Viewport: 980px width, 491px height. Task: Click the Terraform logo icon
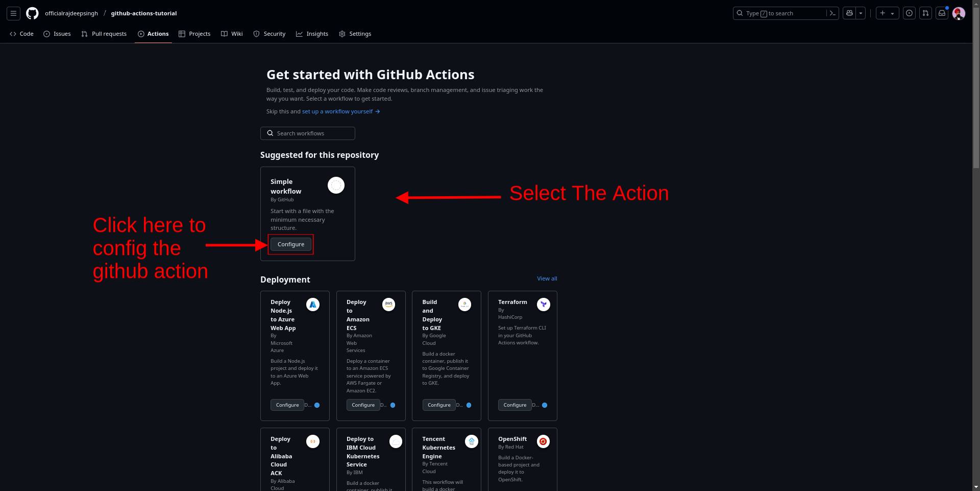point(544,305)
